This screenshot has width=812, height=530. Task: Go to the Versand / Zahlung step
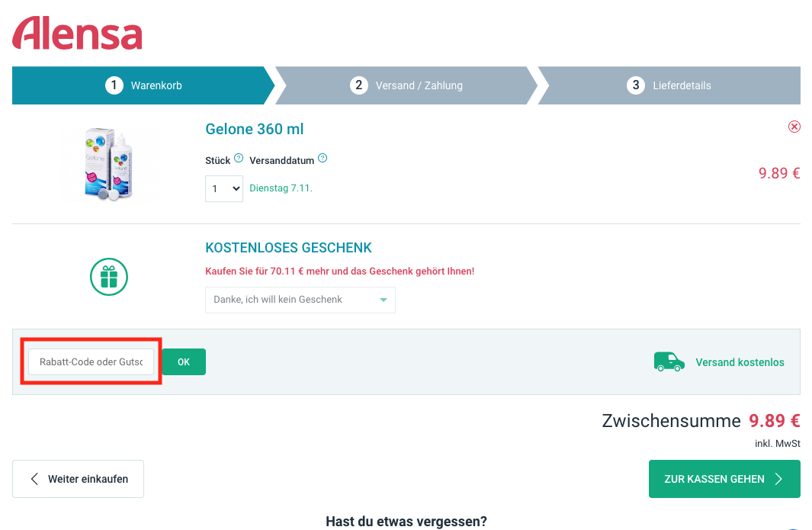pyautogui.click(x=406, y=85)
